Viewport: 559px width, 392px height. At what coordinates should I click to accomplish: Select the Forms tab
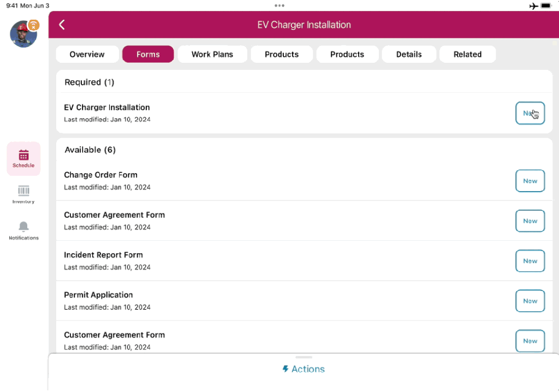tap(148, 54)
